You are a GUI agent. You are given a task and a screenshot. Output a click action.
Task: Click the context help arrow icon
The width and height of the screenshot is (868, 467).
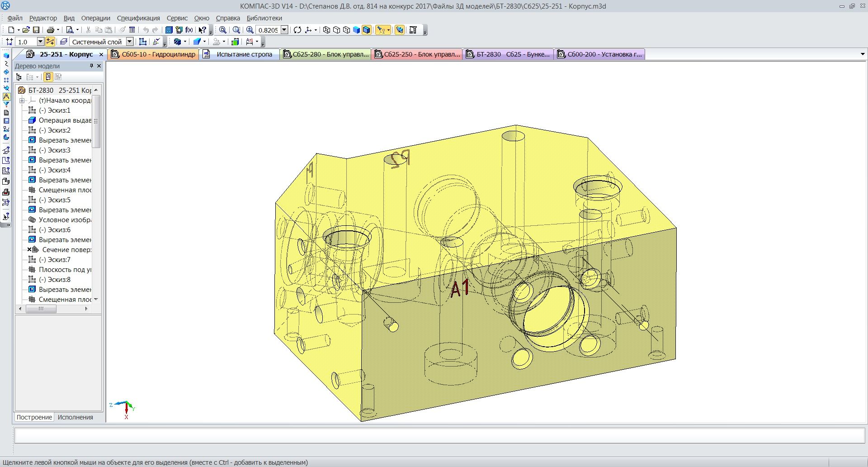point(202,30)
